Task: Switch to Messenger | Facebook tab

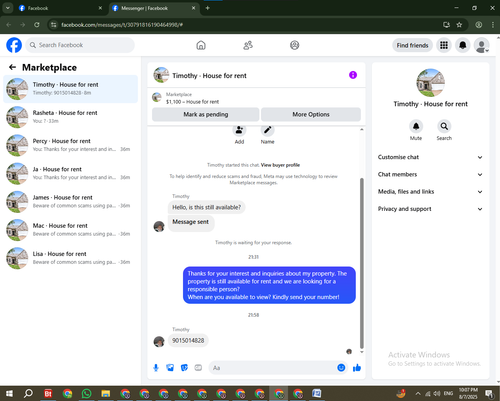Action: [154, 8]
